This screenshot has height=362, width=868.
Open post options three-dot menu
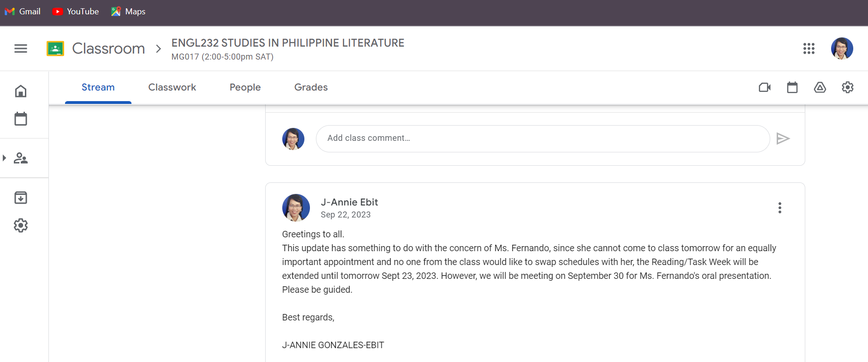(780, 208)
